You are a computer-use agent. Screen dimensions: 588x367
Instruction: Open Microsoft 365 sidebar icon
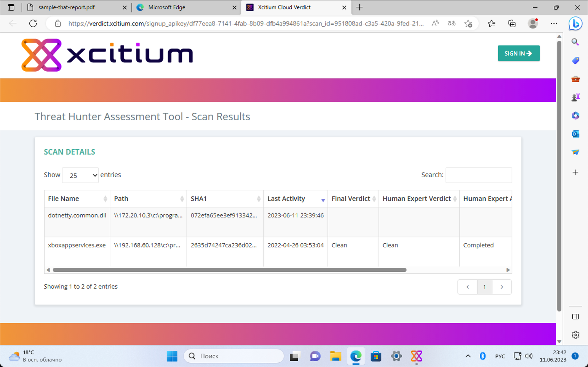[x=575, y=116]
